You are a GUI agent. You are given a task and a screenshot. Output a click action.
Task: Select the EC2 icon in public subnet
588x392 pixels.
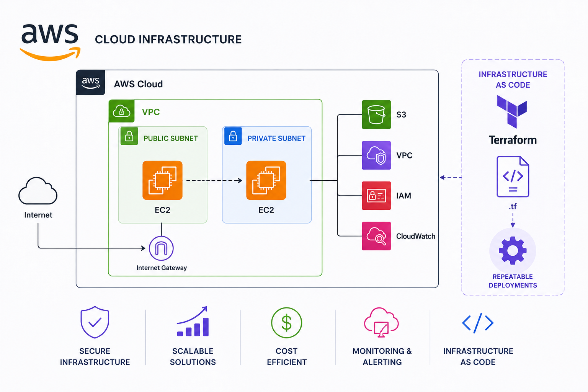(x=162, y=180)
